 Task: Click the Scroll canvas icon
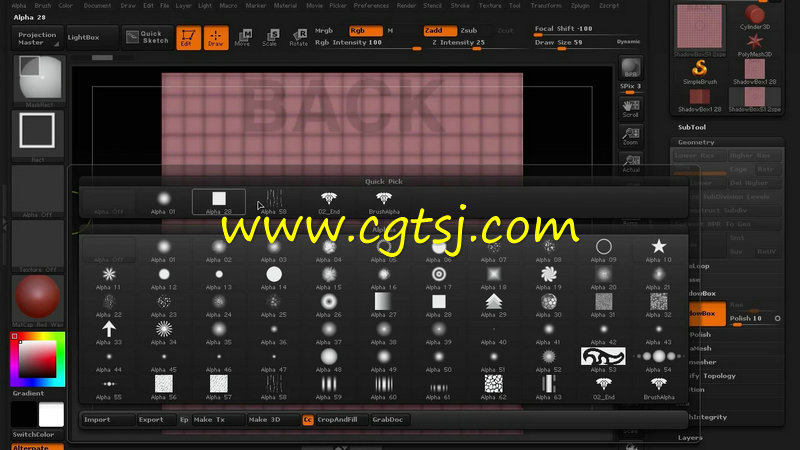point(631,109)
